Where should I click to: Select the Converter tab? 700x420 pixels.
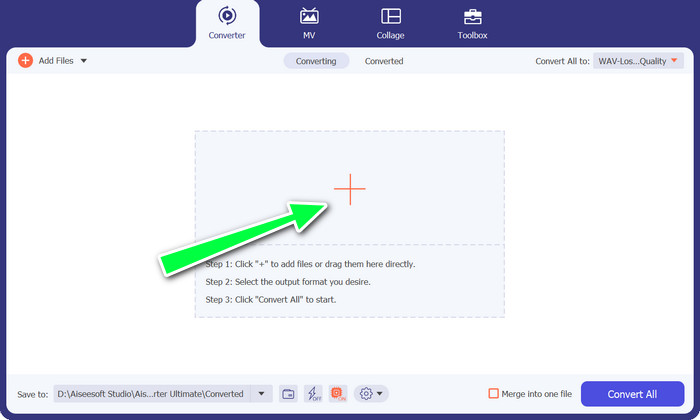pos(226,23)
